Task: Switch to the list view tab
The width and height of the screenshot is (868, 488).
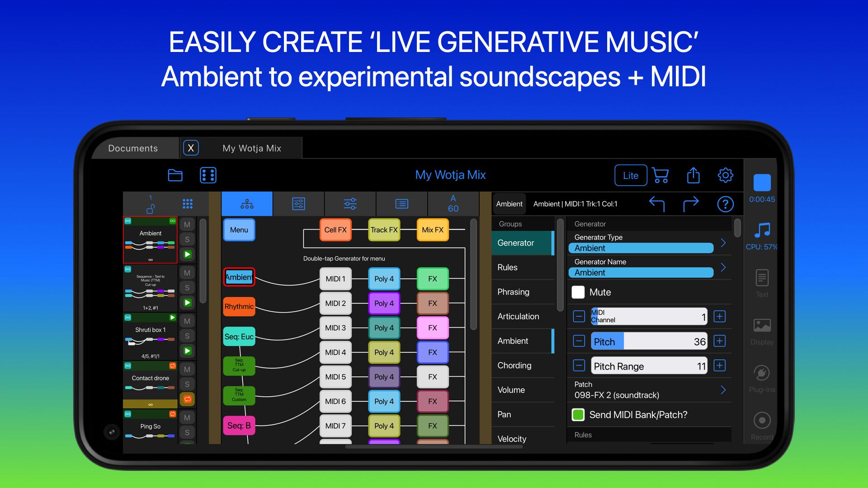Action: (x=401, y=204)
